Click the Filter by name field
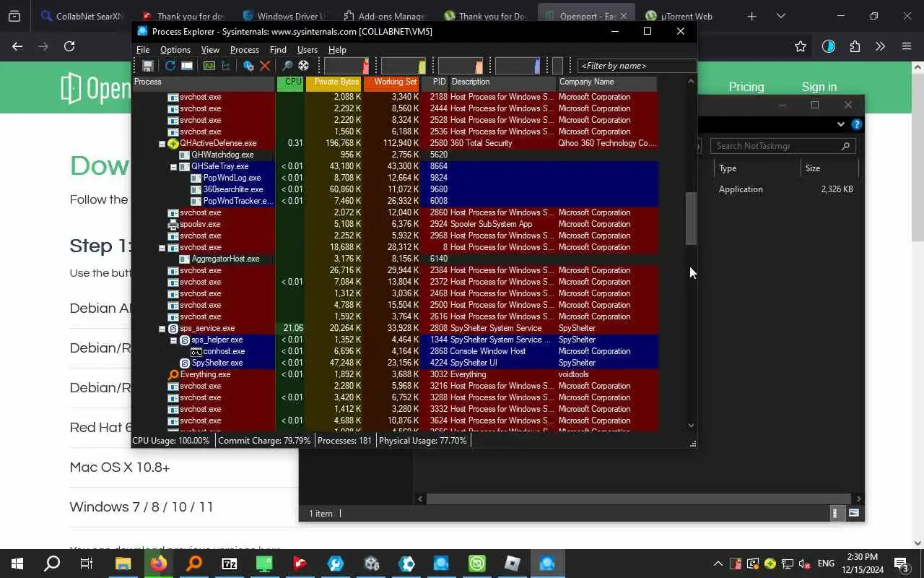Viewport: 924px width, 578px height. click(637, 66)
